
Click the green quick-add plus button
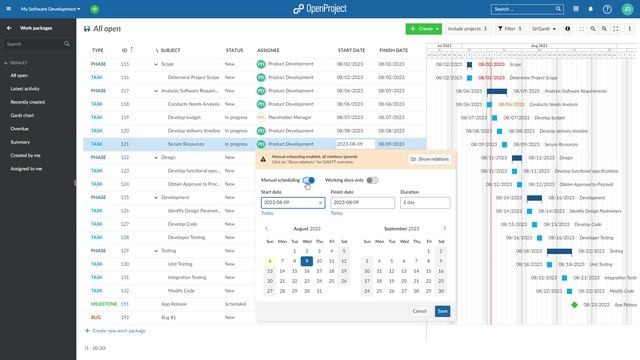94,9
